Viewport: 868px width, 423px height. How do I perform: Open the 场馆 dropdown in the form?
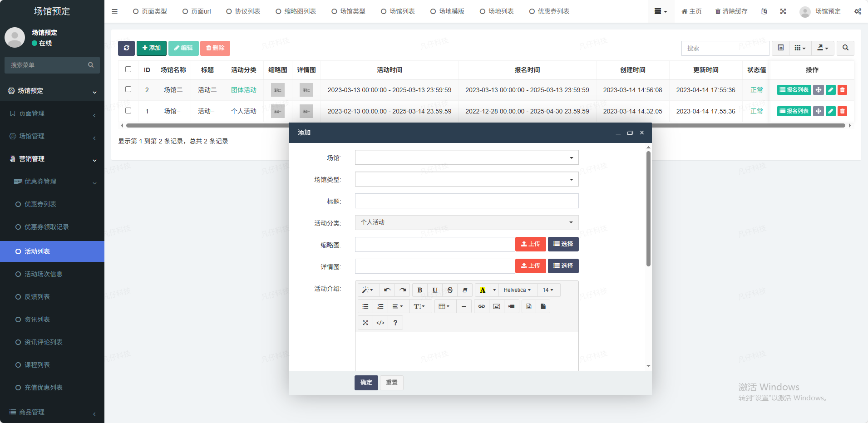tap(466, 157)
